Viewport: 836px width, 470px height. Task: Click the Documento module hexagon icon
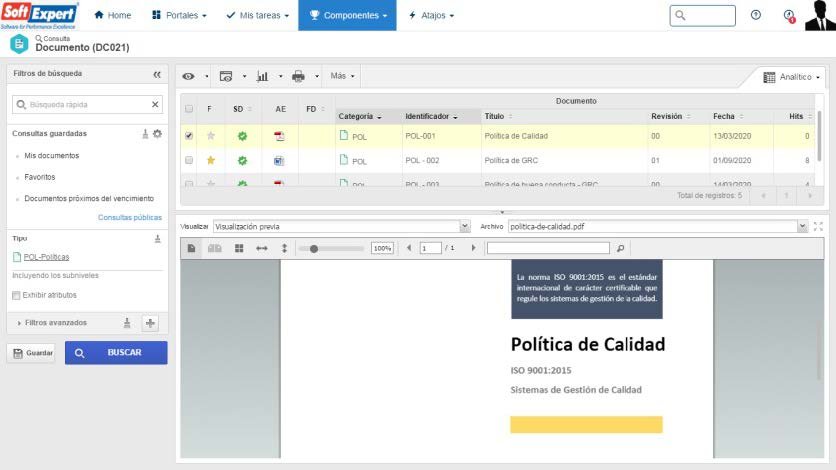[19, 44]
